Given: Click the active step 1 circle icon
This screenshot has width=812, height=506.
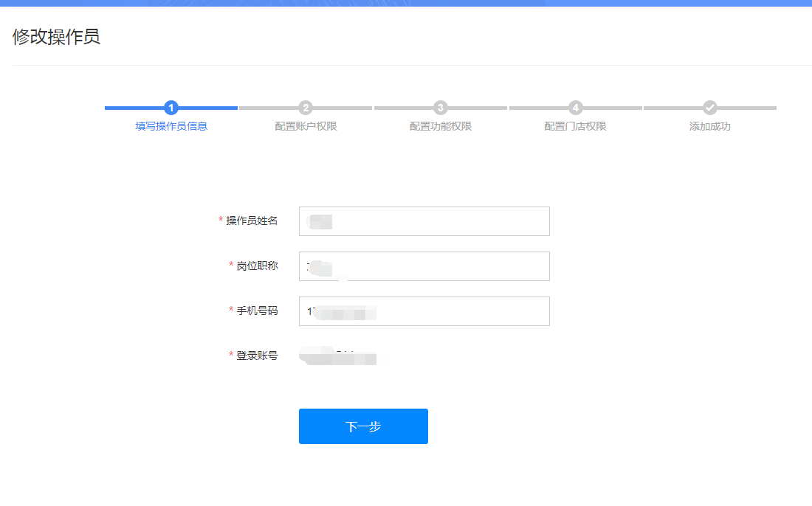Looking at the screenshot, I should [x=171, y=108].
